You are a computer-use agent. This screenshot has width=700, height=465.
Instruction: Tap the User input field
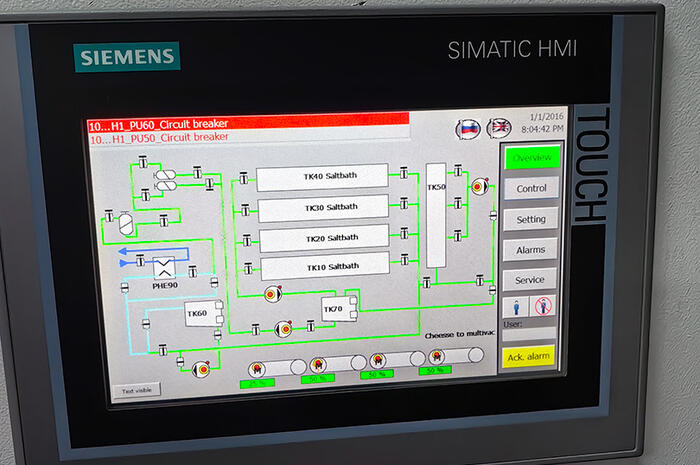[x=529, y=334]
